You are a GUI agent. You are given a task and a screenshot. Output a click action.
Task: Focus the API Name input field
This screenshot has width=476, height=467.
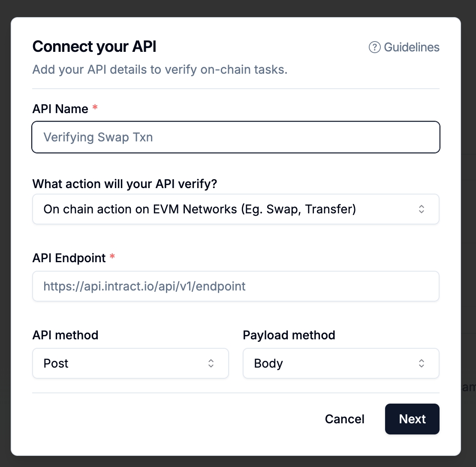coord(236,137)
